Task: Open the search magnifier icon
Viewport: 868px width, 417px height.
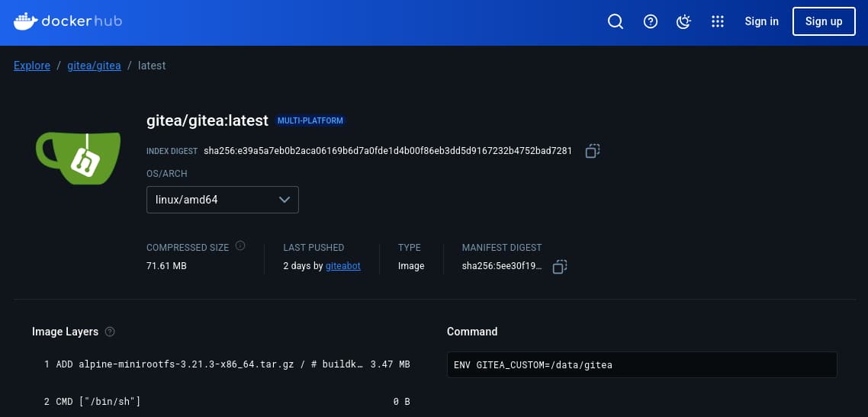Action: click(616, 21)
